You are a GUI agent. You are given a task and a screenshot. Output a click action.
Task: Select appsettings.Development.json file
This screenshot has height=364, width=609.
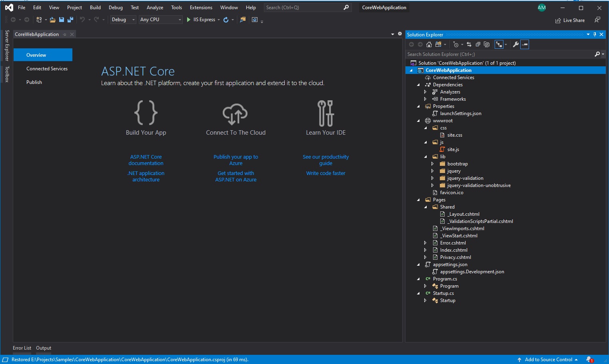click(x=472, y=272)
